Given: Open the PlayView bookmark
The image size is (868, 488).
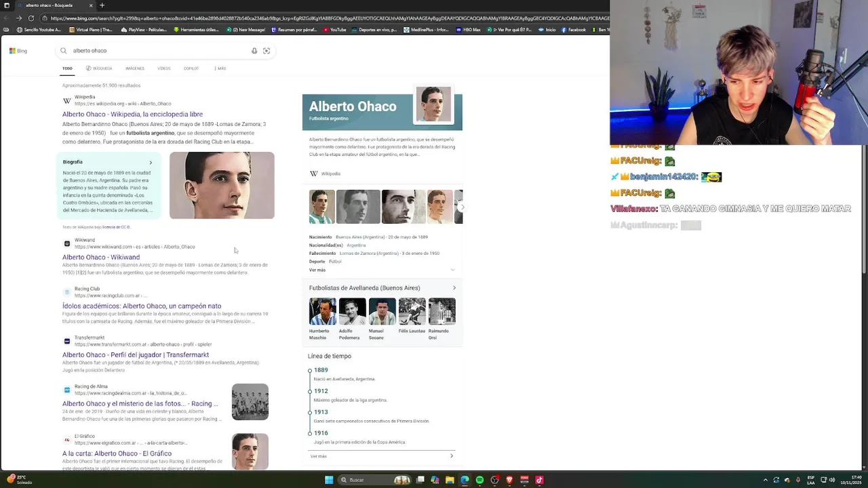Looking at the screenshot, I should 144,30.
